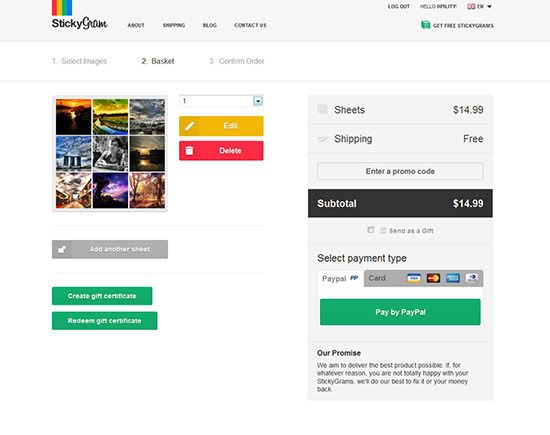
Task: Click the pencil icon on Edit button
Action: (190, 126)
